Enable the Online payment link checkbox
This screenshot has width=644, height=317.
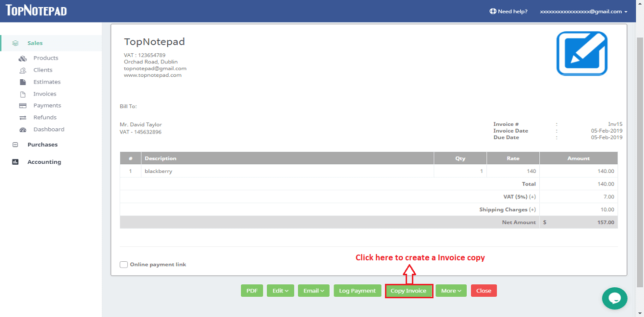(124, 265)
